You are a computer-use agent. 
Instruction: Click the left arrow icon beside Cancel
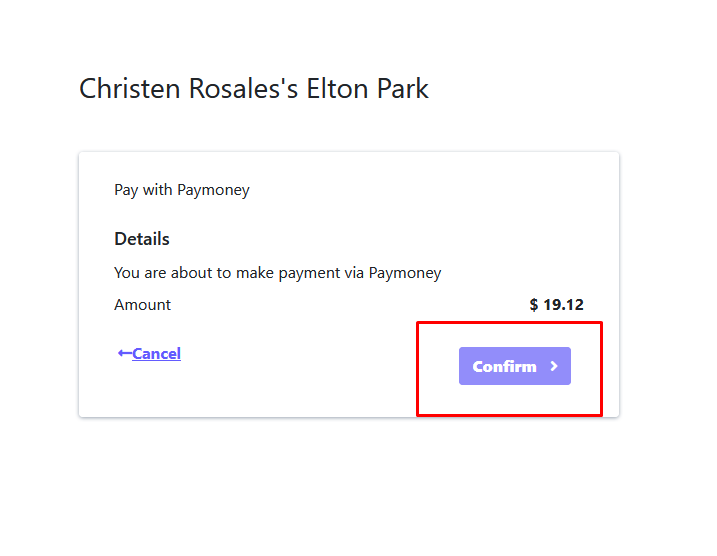pos(124,353)
